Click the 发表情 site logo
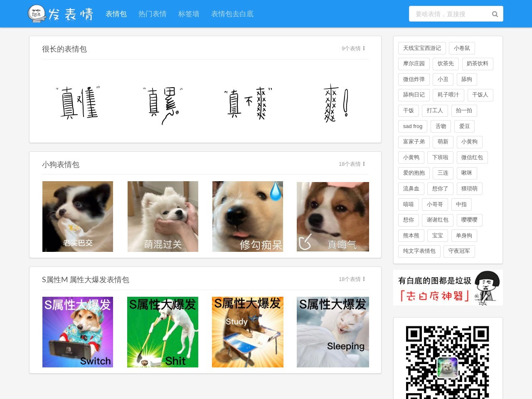 click(x=61, y=14)
